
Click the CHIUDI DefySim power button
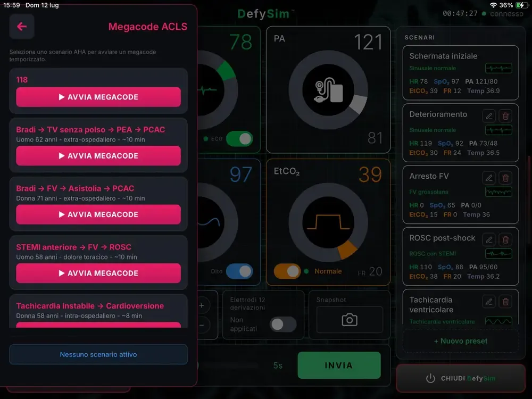[x=461, y=378]
